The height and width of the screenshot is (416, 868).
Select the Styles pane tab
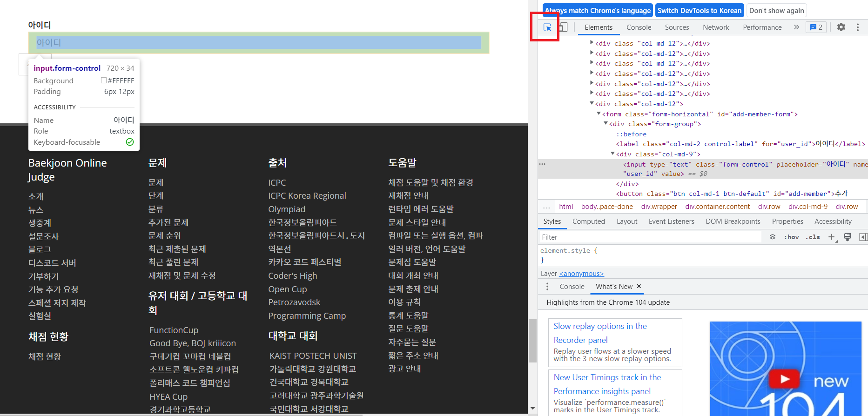click(x=552, y=221)
